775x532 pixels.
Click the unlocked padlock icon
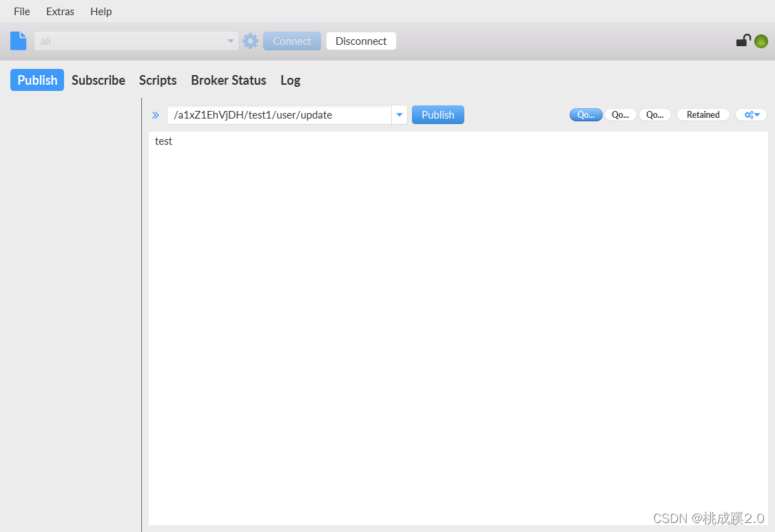pos(743,41)
